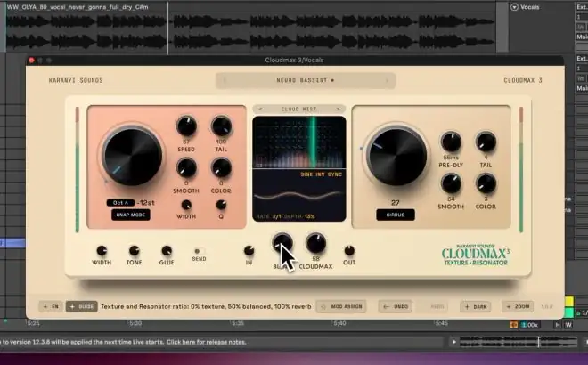Click the H button in Live's bottom bar
This screenshot has width=588, height=365.
(558, 325)
